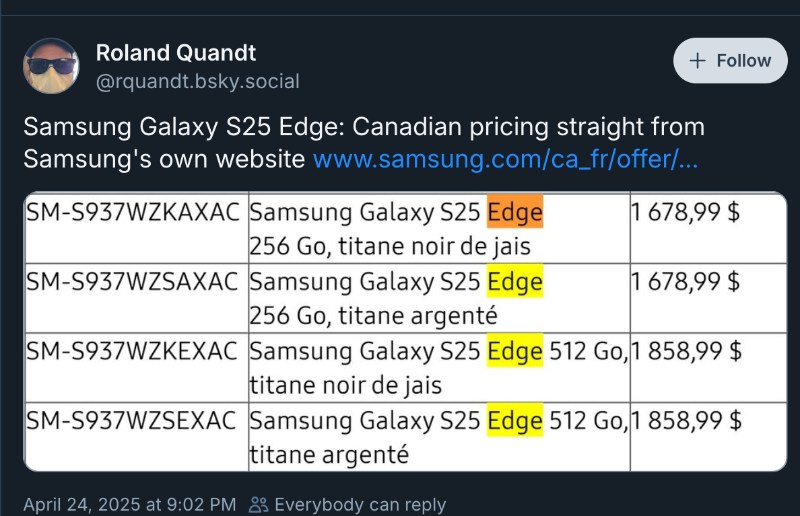Click the 256 Go, titane argenté description
The image size is (800, 516).
(373, 316)
